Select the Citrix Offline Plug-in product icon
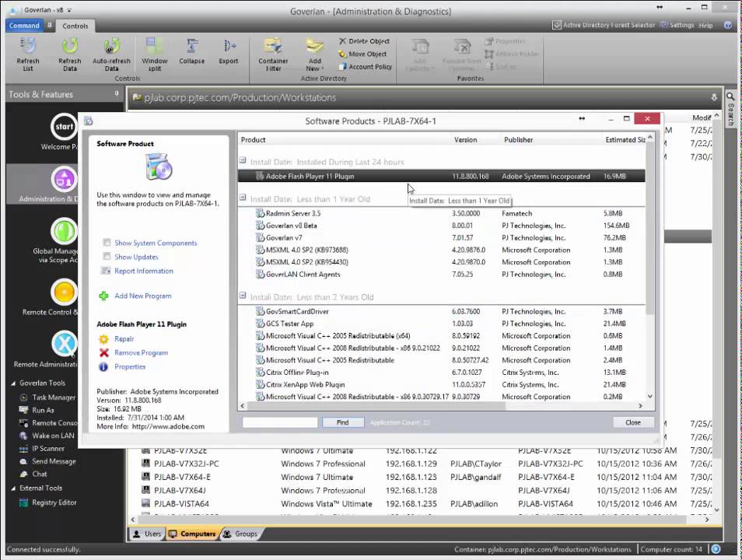 point(260,372)
